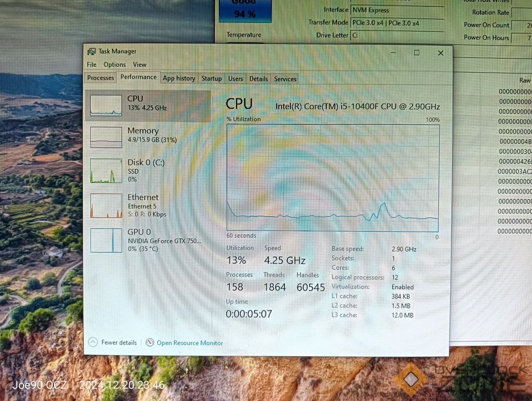The height and width of the screenshot is (401, 532).
Task: Select the Disk 0 (C:) graph thumbnail
Action: tap(106, 171)
